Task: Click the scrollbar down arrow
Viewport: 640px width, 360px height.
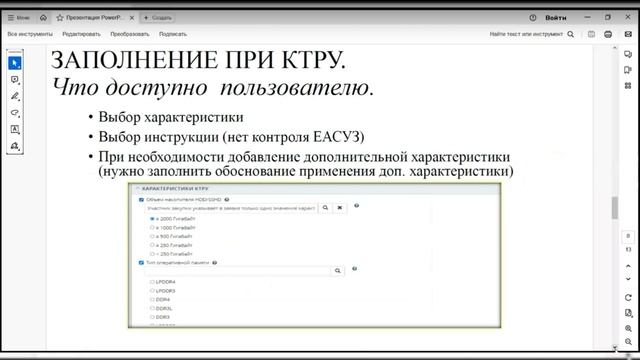Action: pos(615,347)
